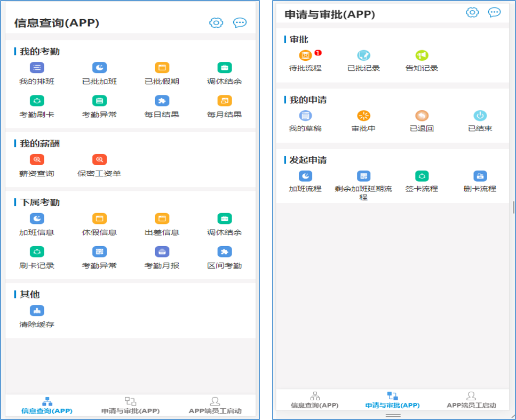Image resolution: width=516 pixels, height=420 pixels.
Task: Click the drag handle below right panel
Action: click(x=393, y=415)
